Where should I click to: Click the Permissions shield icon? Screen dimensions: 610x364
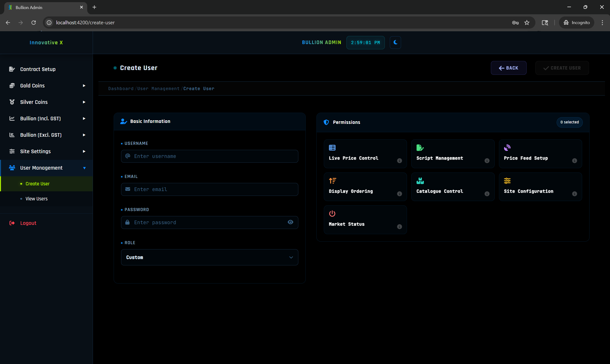pyautogui.click(x=326, y=122)
